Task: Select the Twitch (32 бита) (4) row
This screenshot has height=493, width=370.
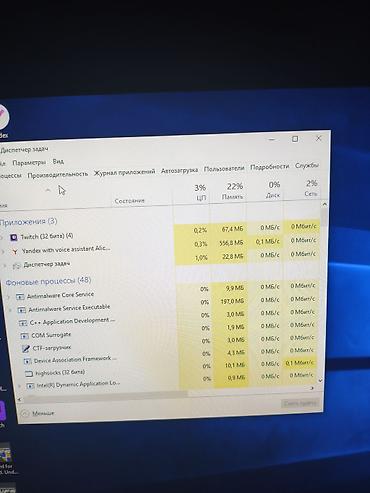Action: [x=47, y=237]
